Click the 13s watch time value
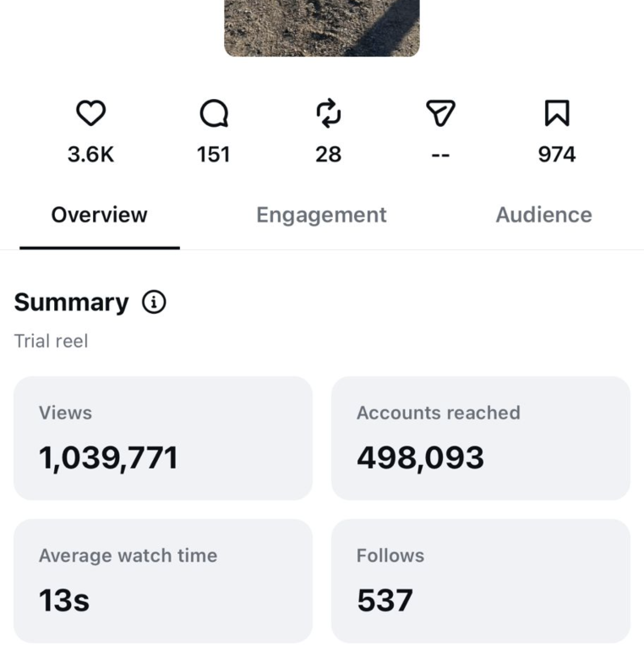This screenshot has height=668, width=644. (64, 600)
